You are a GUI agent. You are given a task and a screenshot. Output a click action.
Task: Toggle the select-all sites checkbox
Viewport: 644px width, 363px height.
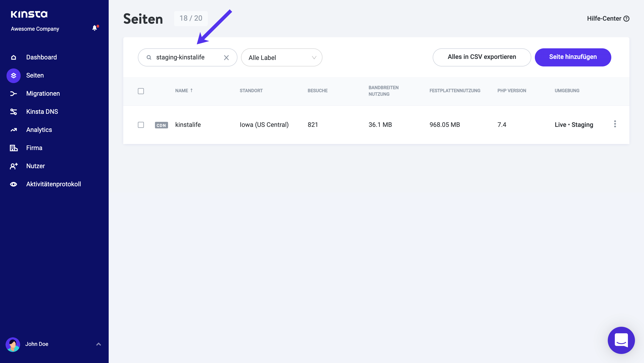141,91
